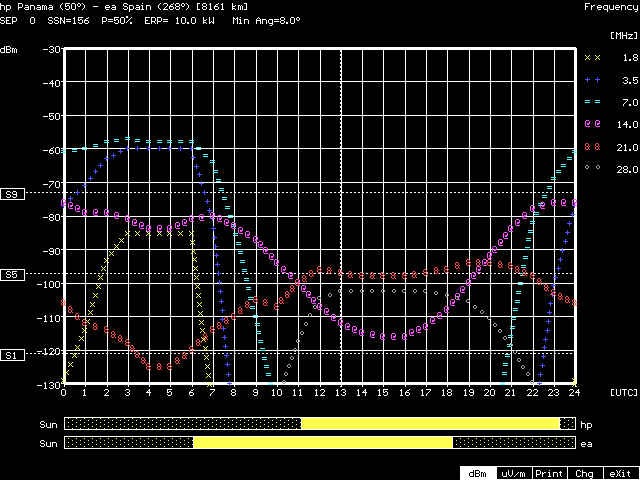Click the -30 y-axis label
The width and height of the screenshot is (640, 480).
coord(51,49)
